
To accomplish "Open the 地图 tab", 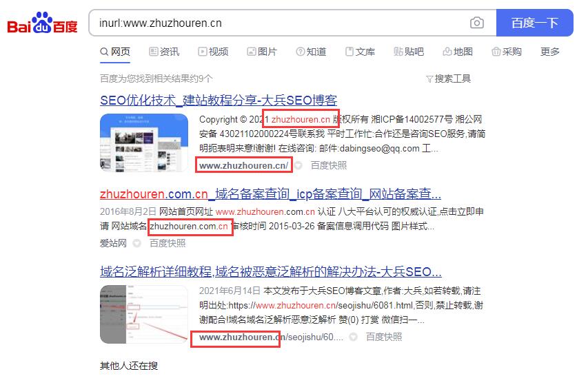I will tap(458, 52).
